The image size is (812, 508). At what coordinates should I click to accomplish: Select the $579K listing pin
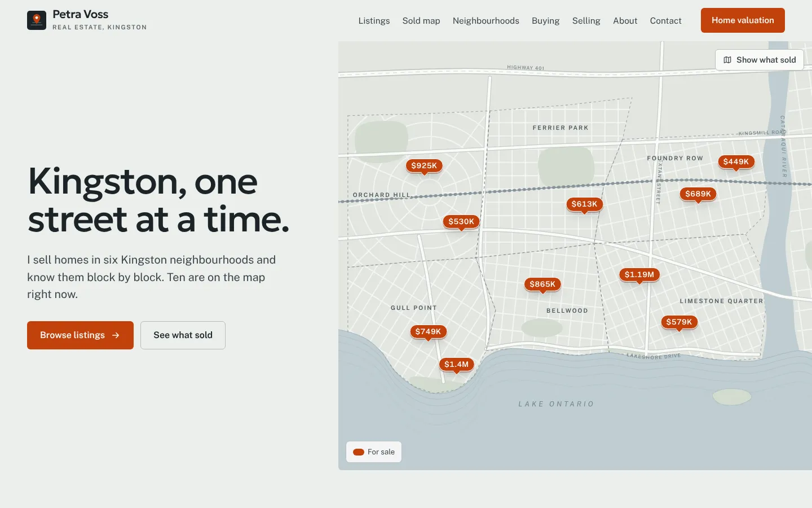click(679, 322)
